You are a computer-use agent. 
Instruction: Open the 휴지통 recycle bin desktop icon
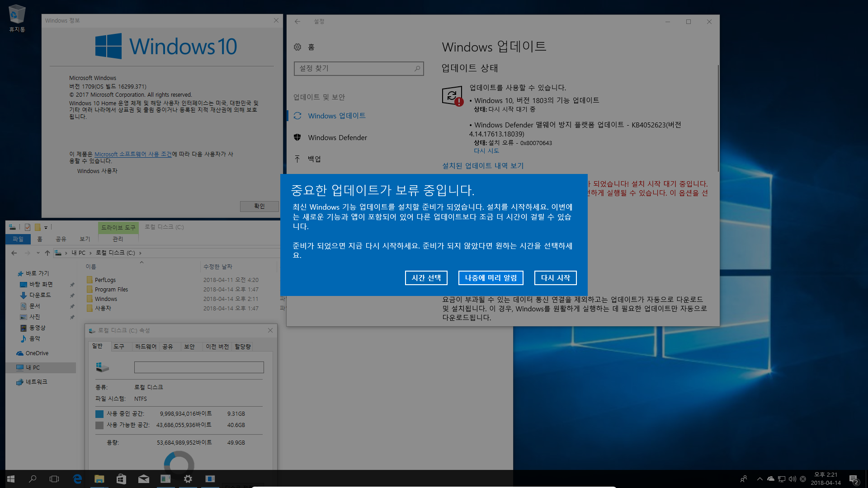coord(17,19)
